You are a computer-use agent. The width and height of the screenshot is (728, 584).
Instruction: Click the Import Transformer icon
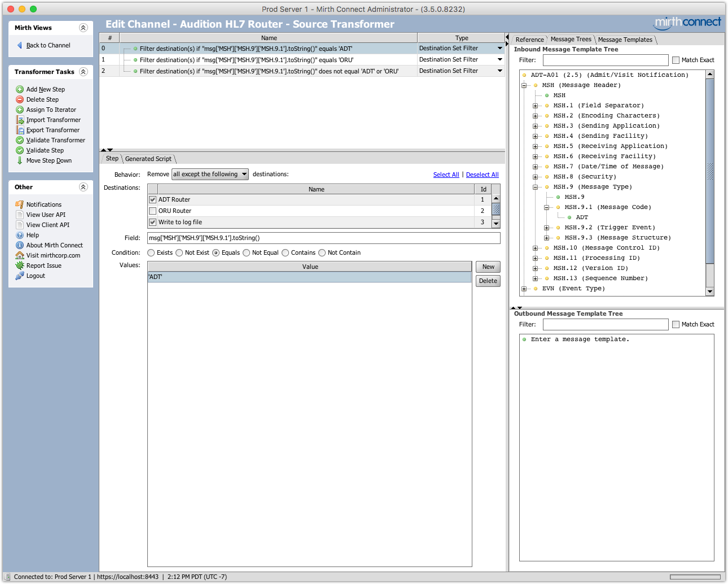pyautogui.click(x=20, y=120)
